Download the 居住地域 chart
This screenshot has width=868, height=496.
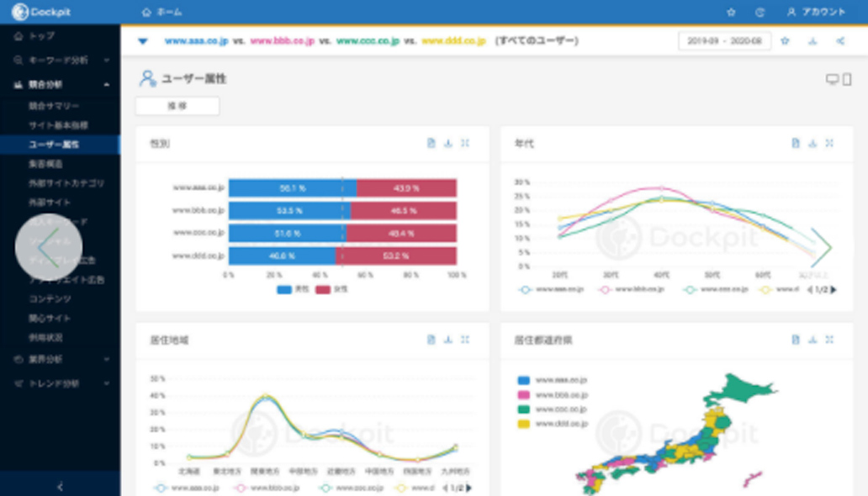(x=448, y=340)
